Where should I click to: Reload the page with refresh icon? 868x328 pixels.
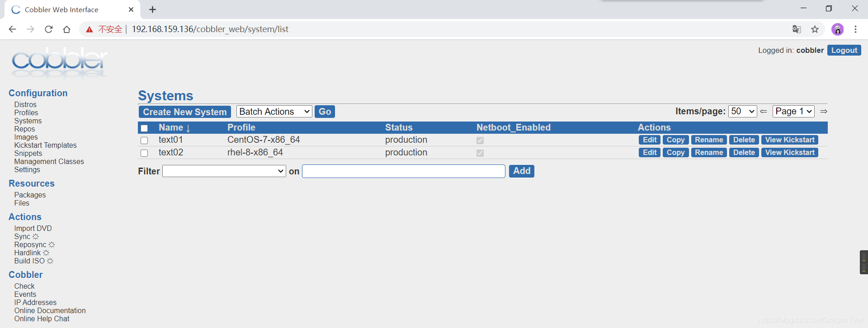(48, 29)
